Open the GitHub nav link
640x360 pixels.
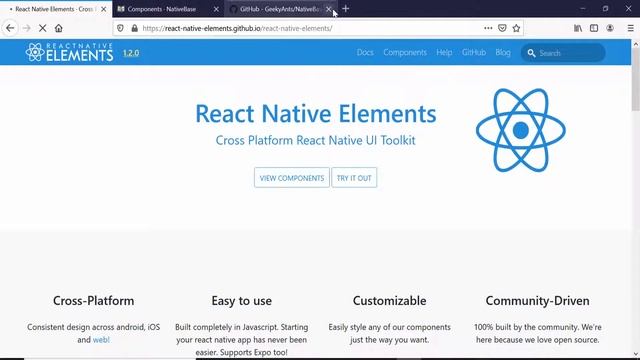click(474, 53)
